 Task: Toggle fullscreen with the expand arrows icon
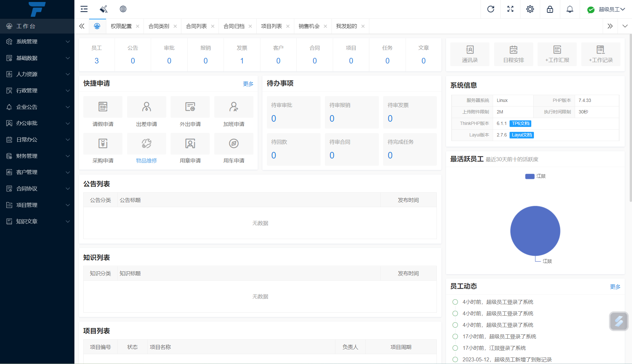tap(511, 9)
